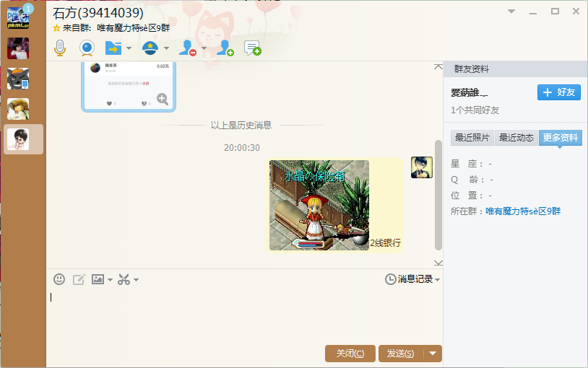Switch to the 最近动态 tab
Viewport: 588px width, 368px height.
(x=516, y=138)
